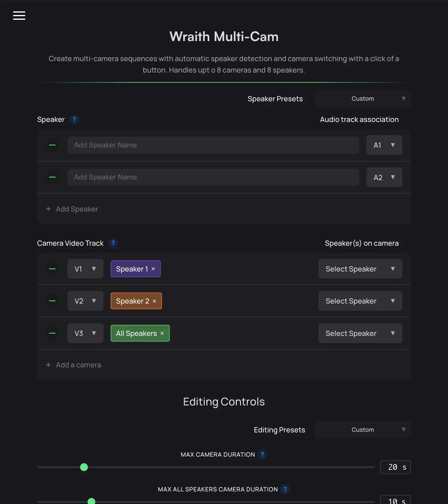Expand the V1 camera track dropdown
The image size is (448, 504).
pos(85,269)
